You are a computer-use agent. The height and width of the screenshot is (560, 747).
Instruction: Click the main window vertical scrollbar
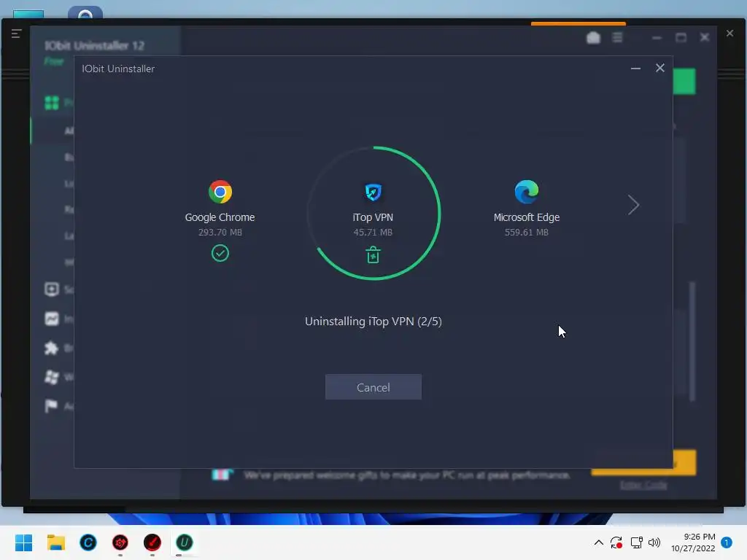692,341
